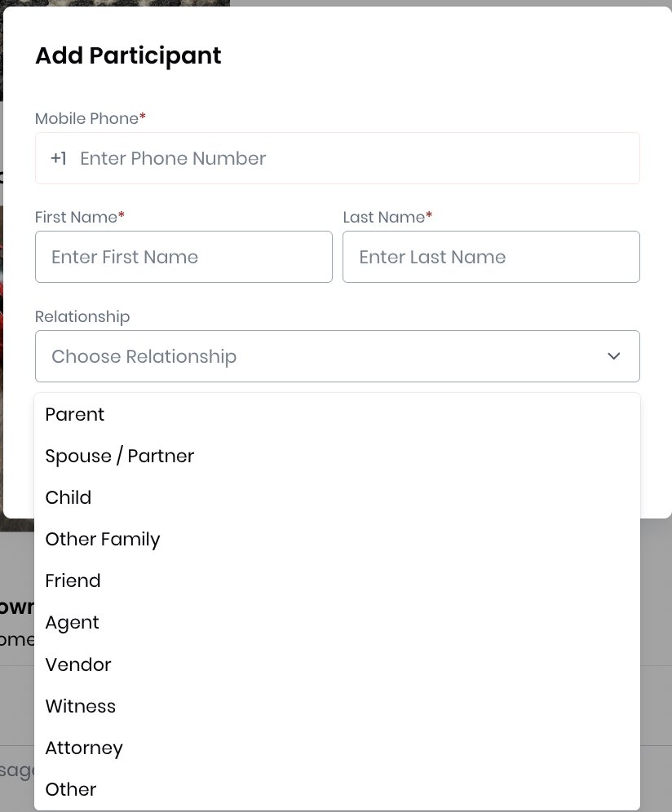Select Agent from relationship options

pos(73,622)
